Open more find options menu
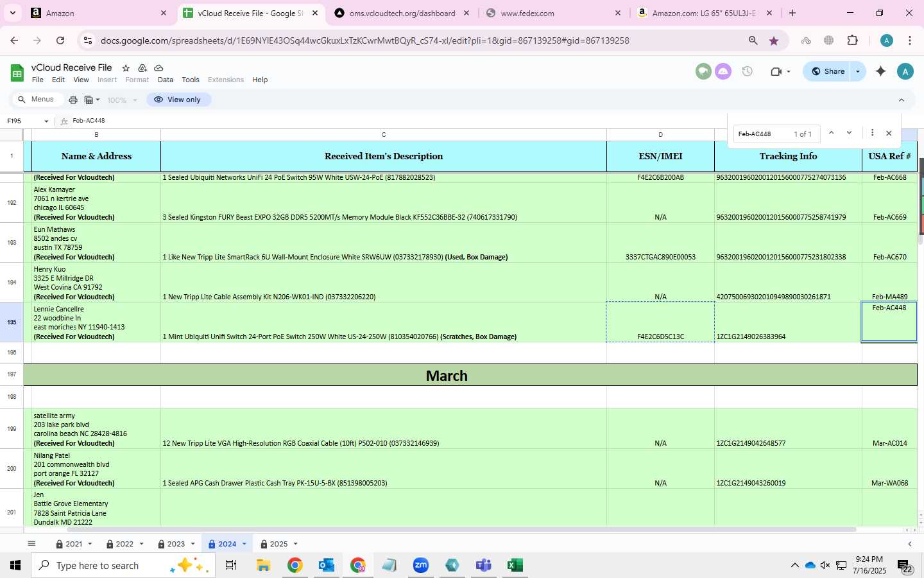 872,133
